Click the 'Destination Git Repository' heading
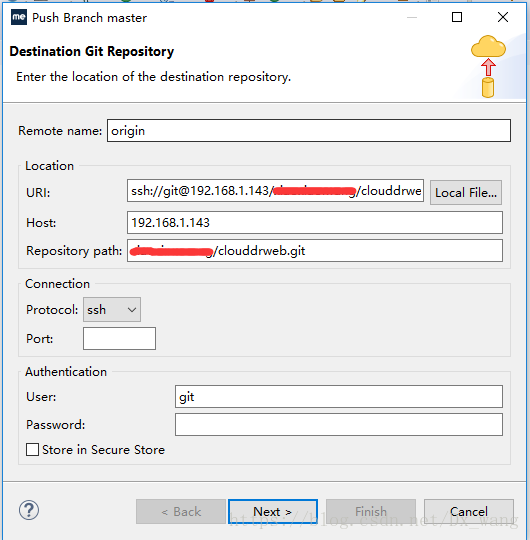530x540 pixels. tap(92, 52)
